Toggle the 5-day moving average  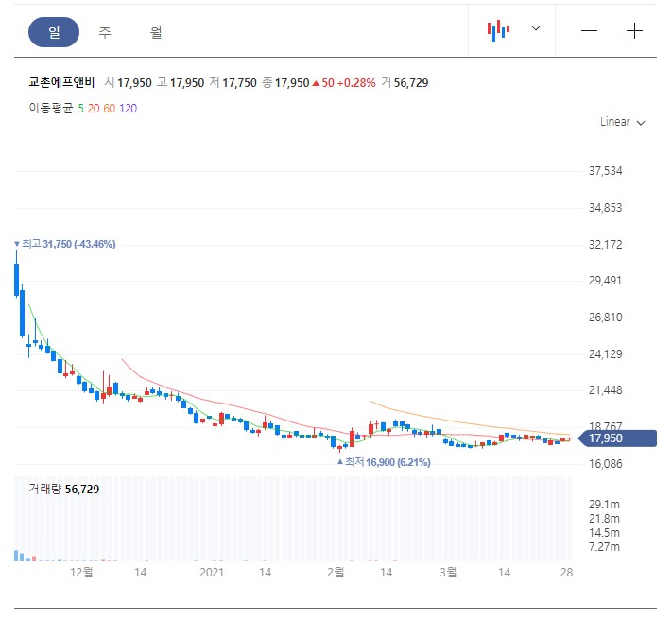pos(80,109)
